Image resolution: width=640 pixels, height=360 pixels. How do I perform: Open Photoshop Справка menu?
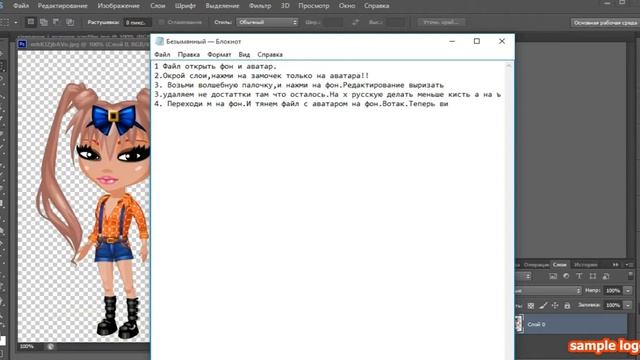(376, 6)
